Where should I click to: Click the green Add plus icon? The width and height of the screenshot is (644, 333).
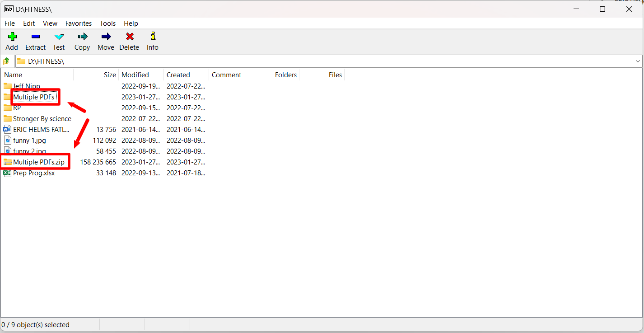[12, 37]
